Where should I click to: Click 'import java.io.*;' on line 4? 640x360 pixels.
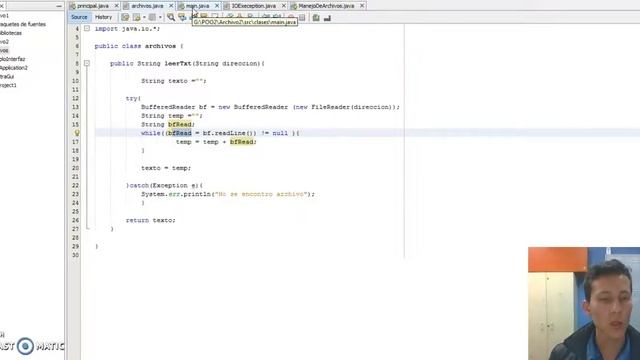coord(127,29)
